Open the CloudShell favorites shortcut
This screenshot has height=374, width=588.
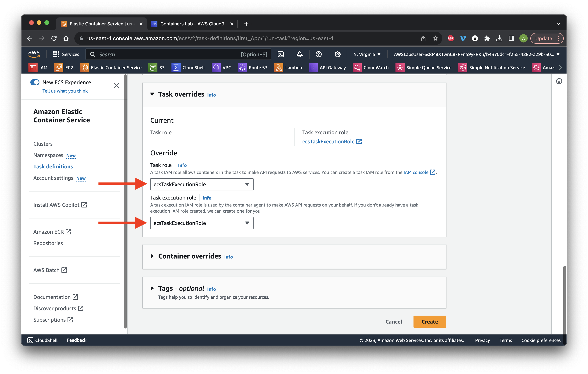188,68
